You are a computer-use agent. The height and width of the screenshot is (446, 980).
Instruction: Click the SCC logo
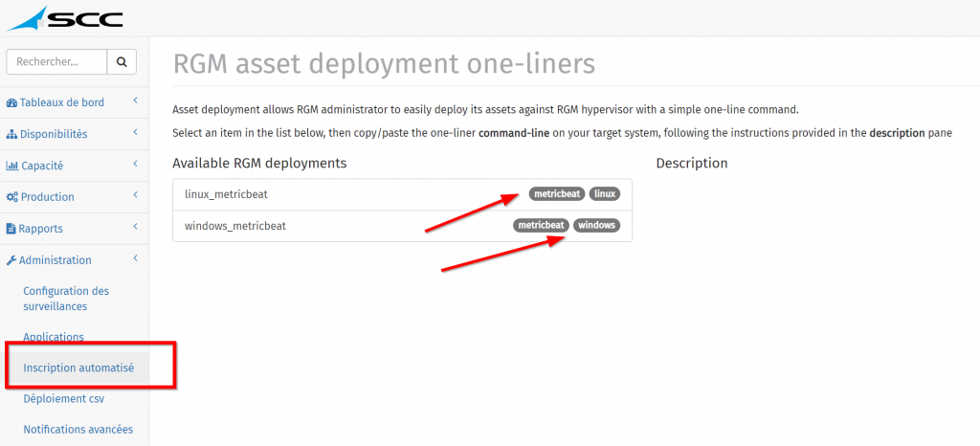[65, 19]
